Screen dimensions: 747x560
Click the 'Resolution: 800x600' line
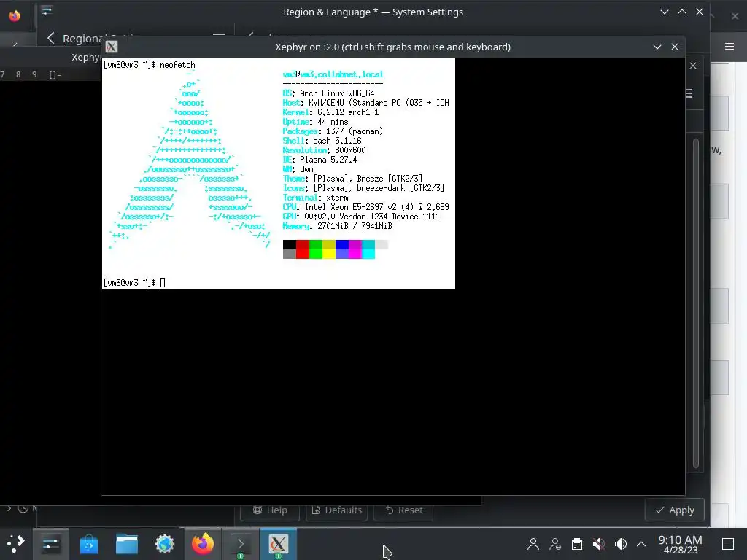(x=325, y=150)
